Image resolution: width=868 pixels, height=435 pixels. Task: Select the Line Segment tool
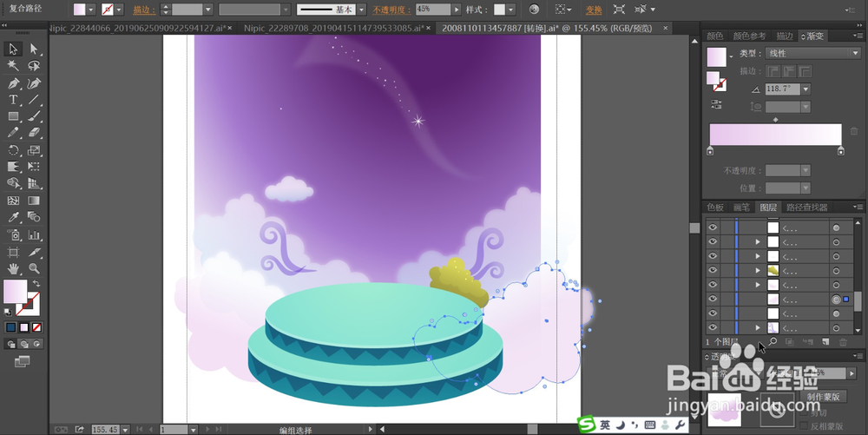coord(34,100)
